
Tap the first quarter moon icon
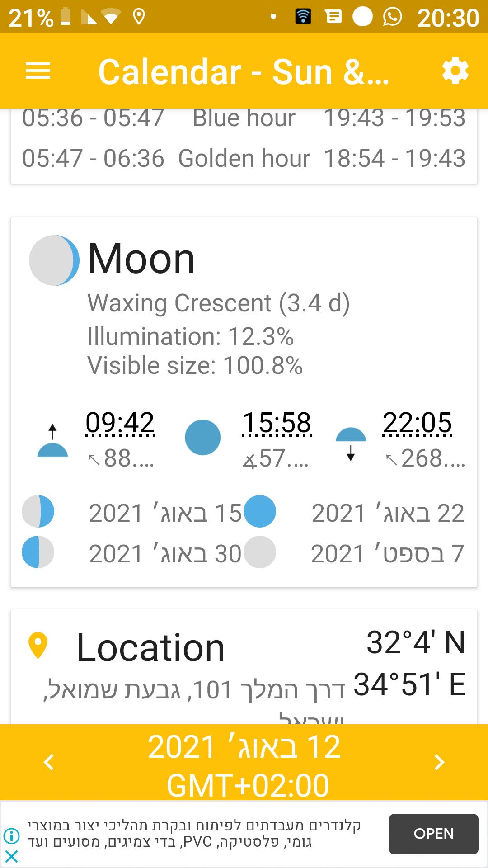(38, 511)
